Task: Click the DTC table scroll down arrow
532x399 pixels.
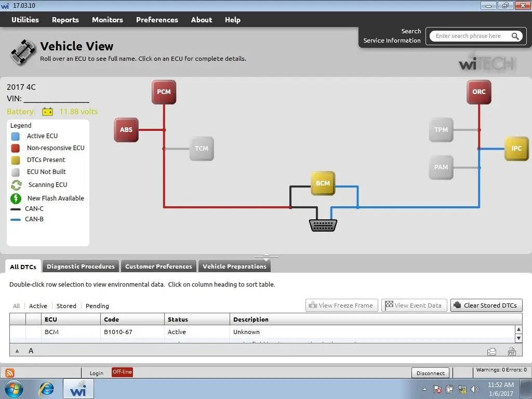Action: 518,338
